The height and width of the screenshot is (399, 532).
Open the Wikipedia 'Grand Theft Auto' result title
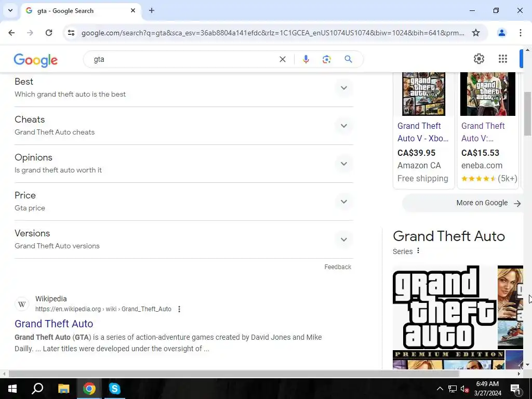click(54, 324)
